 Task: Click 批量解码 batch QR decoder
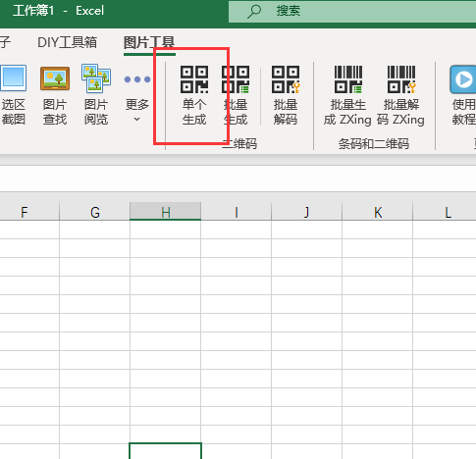click(x=286, y=95)
